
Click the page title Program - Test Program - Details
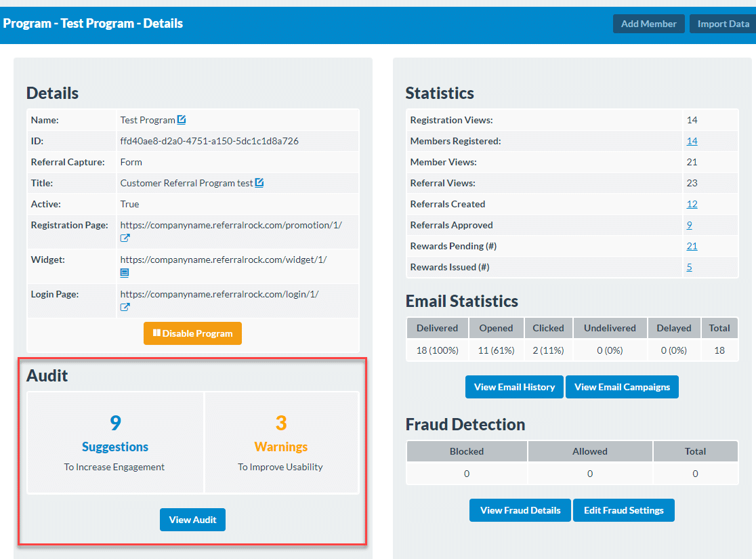click(93, 24)
